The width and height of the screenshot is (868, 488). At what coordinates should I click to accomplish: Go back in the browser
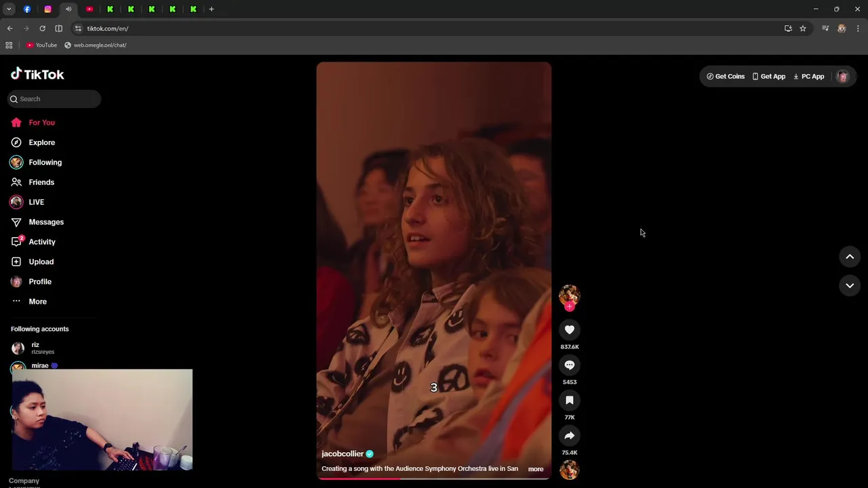(x=9, y=28)
